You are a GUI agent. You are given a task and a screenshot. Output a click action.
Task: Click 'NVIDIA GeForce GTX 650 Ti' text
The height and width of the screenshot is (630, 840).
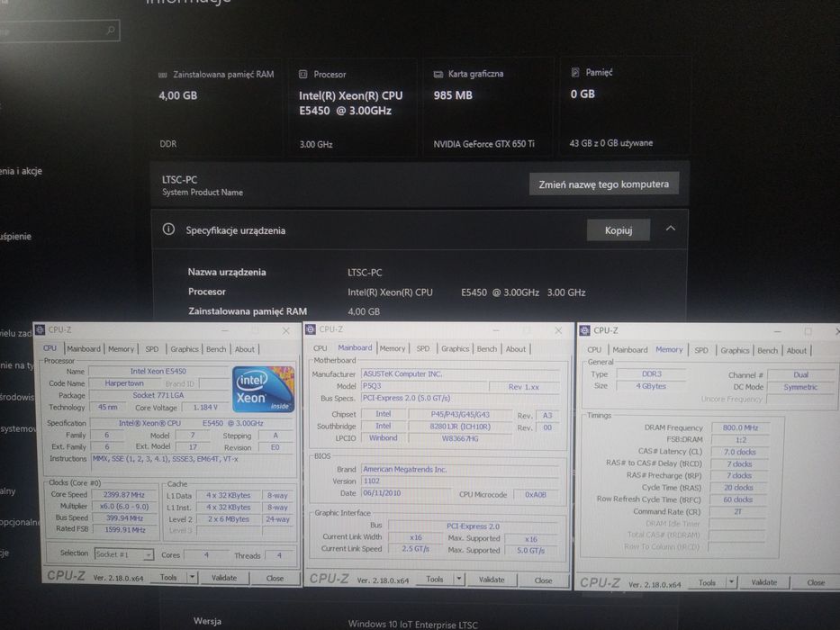[483, 144]
